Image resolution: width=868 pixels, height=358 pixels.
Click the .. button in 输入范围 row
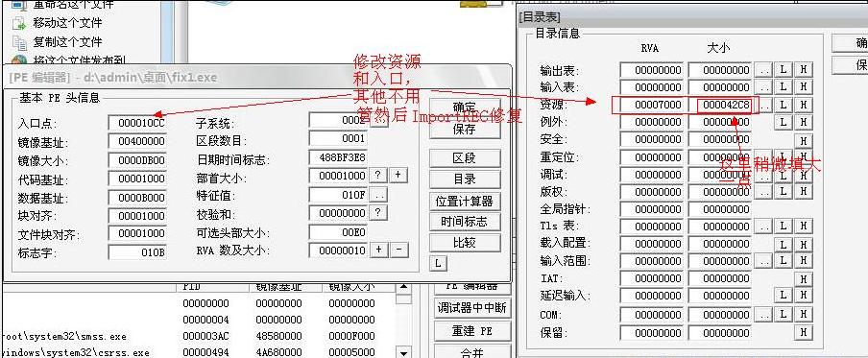pyautogui.click(x=764, y=261)
